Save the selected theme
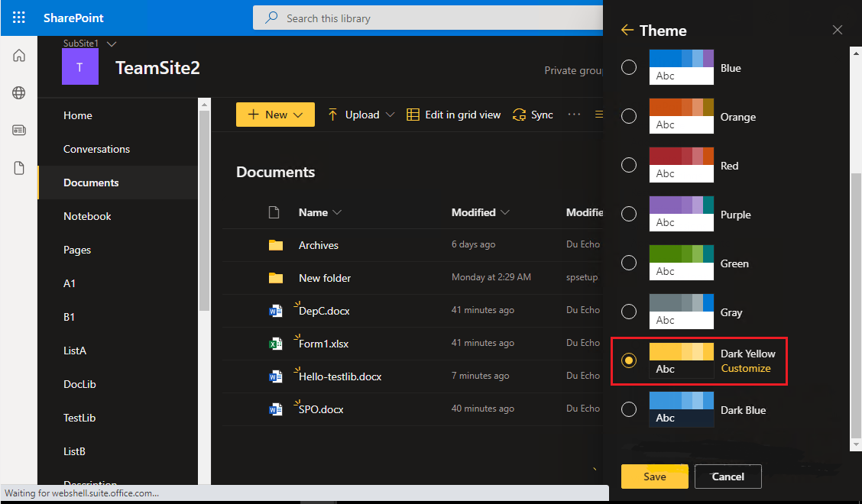The width and height of the screenshot is (862, 504). coord(654,477)
